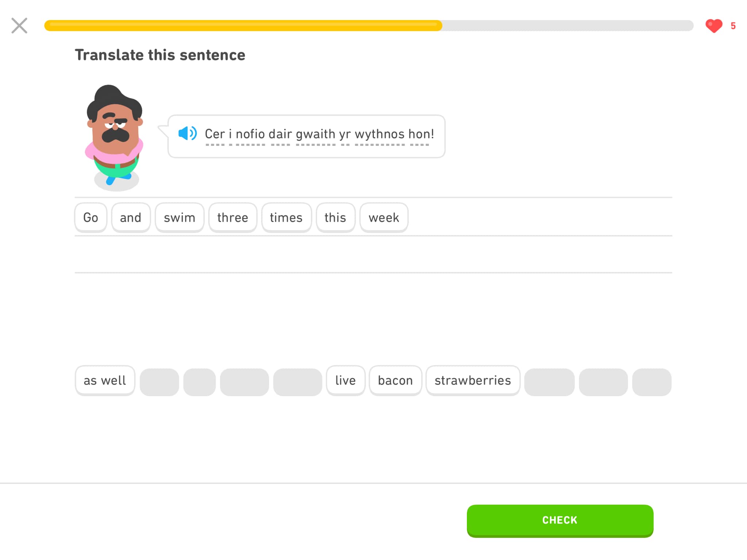747x560 pixels.
Task: Remove the word 'this' from the answer
Action: click(x=336, y=218)
